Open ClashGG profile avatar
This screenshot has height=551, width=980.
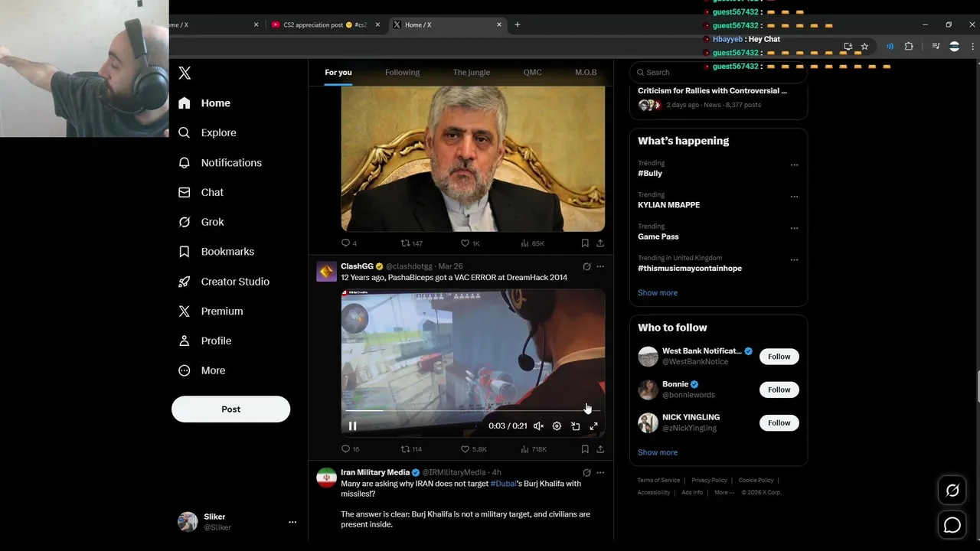click(x=326, y=272)
